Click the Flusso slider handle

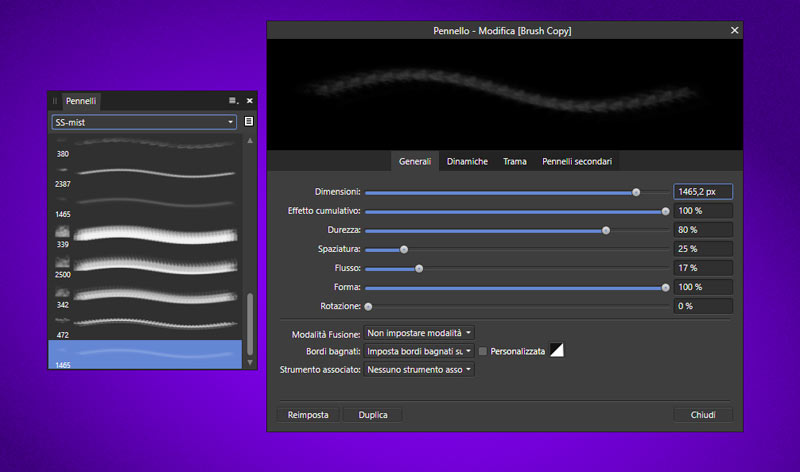tap(419, 268)
